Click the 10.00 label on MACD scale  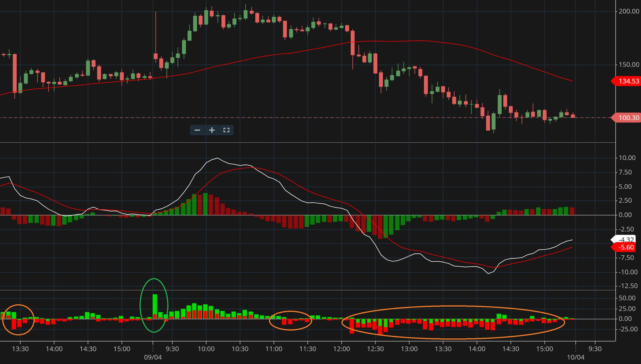(x=627, y=158)
